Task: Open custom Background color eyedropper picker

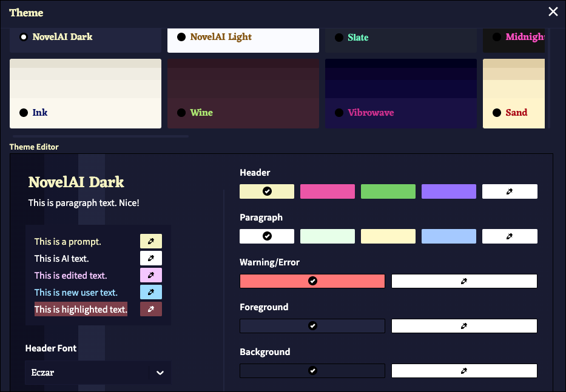Action: click(464, 371)
